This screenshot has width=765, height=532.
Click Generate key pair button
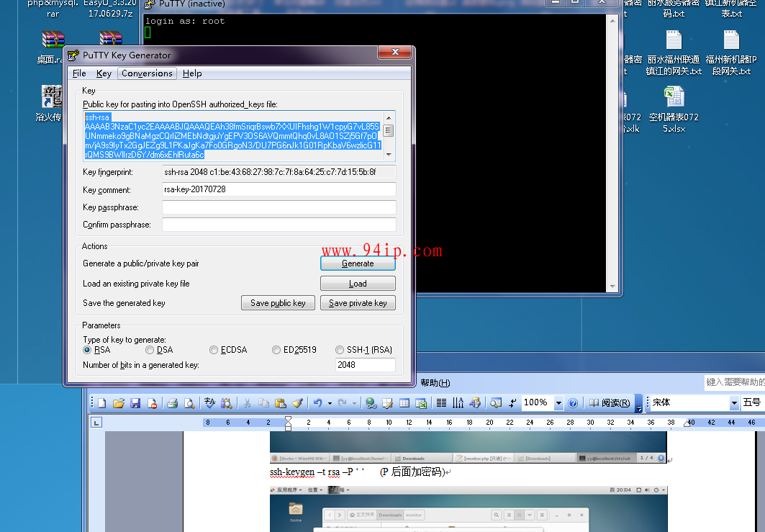(x=358, y=263)
